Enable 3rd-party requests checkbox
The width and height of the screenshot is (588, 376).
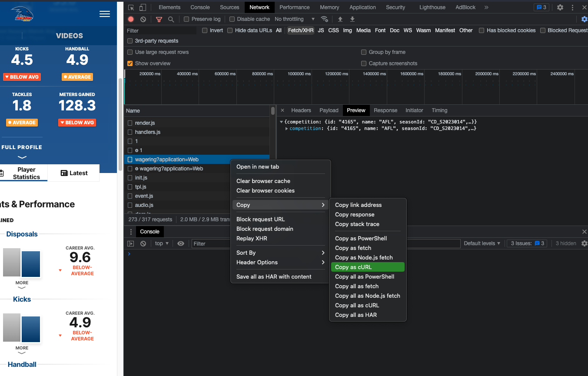tap(130, 41)
